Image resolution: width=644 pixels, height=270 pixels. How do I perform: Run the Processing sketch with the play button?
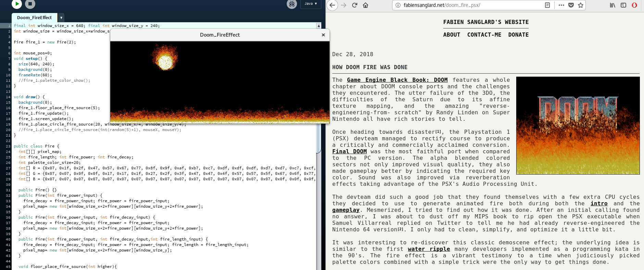(x=17, y=4)
